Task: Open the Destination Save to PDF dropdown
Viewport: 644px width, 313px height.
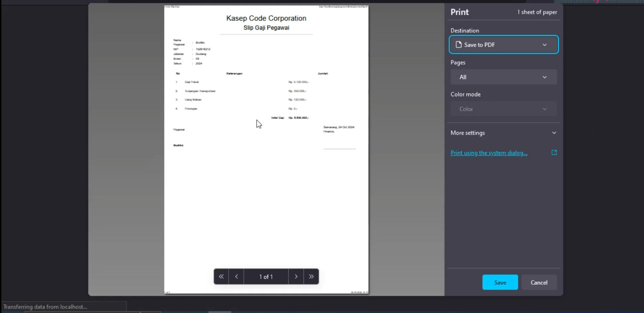Action: [x=504, y=45]
